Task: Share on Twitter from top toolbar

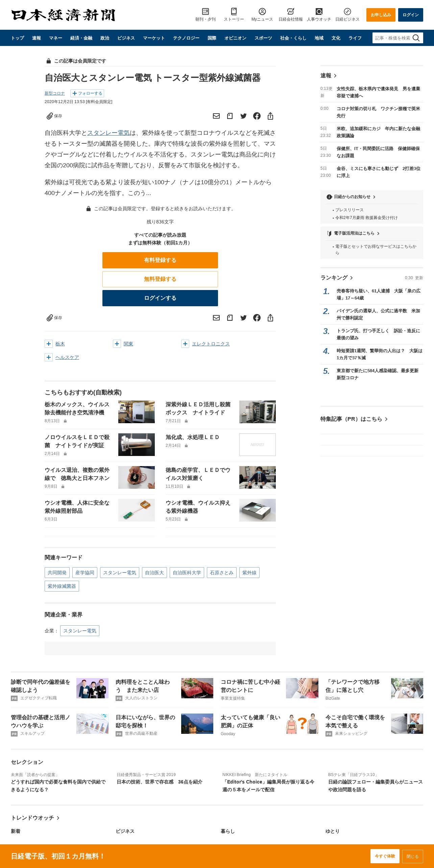Action: coord(243,116)
